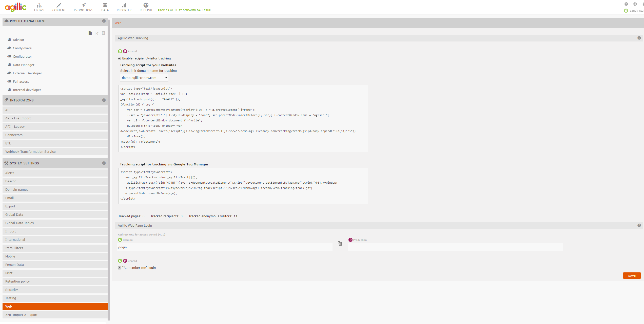The image size is (644, 324).
Task: Click the copy-to-production icon beside Staging field
Action: (339, 243)
